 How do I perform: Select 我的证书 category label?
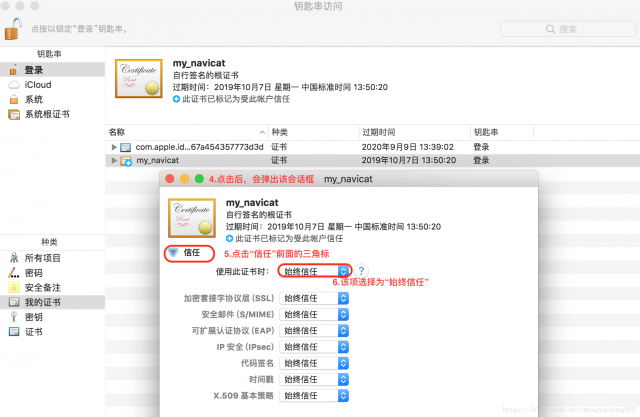[42, 302]
